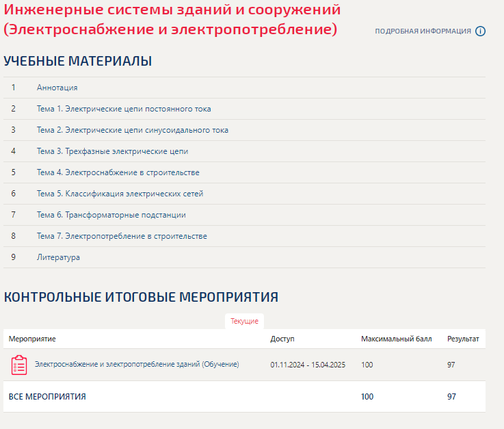Click the Максимальный балл column header
Viewport: 504px width, 429px height.
pos(397,339)
